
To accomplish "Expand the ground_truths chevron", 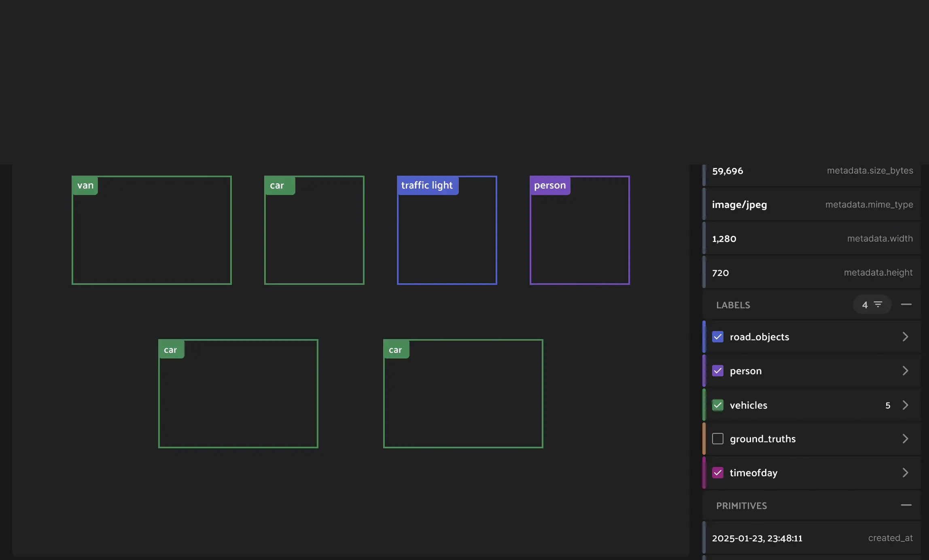I will coord(905,439).
